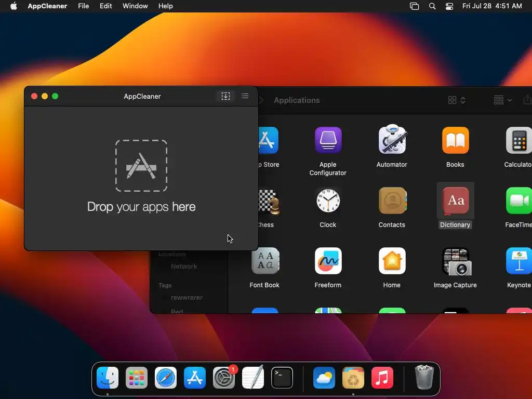Screen dimensions: 532x399
Task: Open Finder group-by options dropdown
Action: (502, 100)
